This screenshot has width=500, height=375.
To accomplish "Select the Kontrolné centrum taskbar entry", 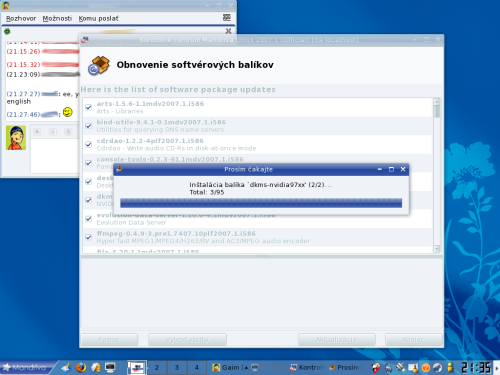I will coord(307,367).
